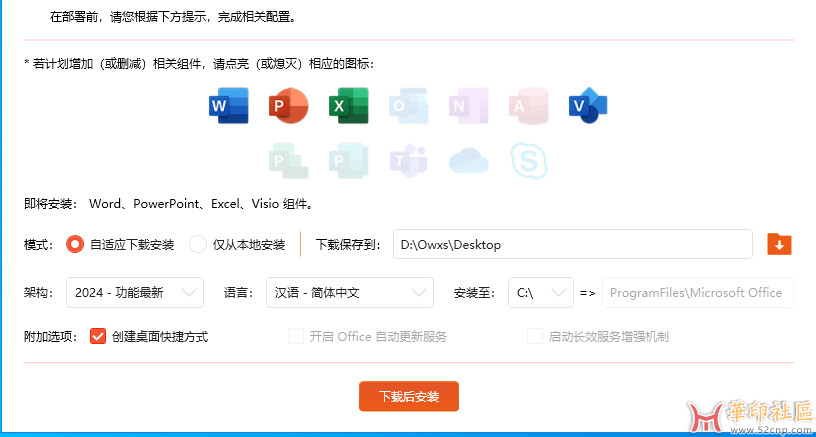Toggle the PowerPoint component icon

[x=288, y=106]
